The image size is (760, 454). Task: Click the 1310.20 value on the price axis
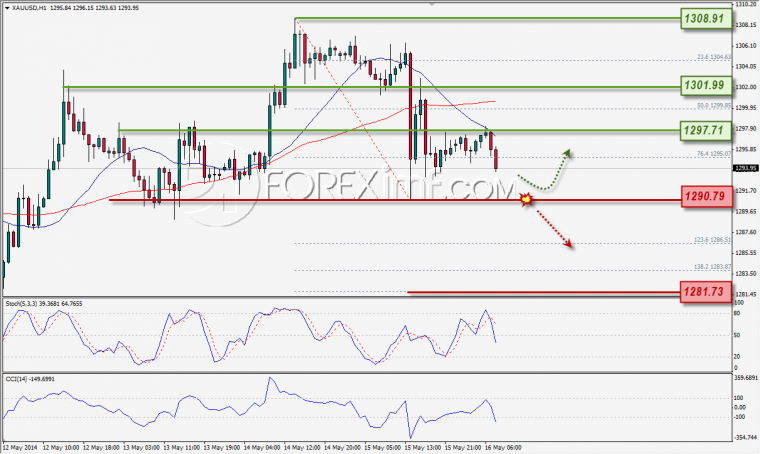745,4
